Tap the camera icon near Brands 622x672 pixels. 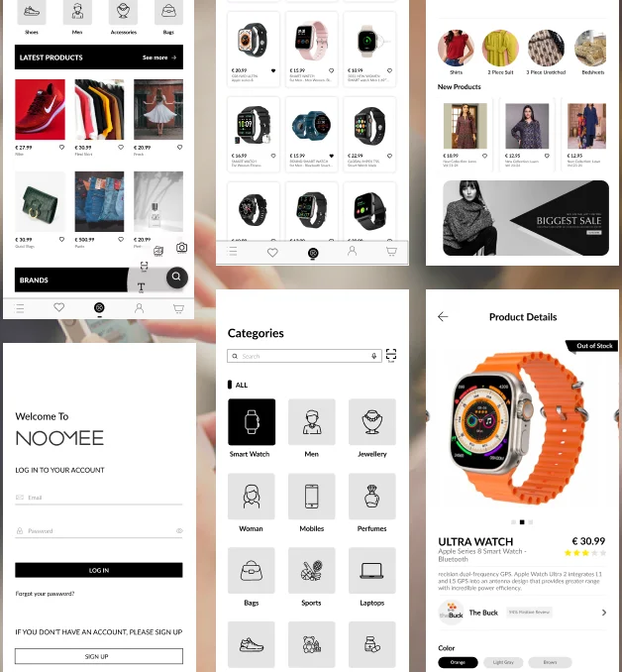click(181, 247)
